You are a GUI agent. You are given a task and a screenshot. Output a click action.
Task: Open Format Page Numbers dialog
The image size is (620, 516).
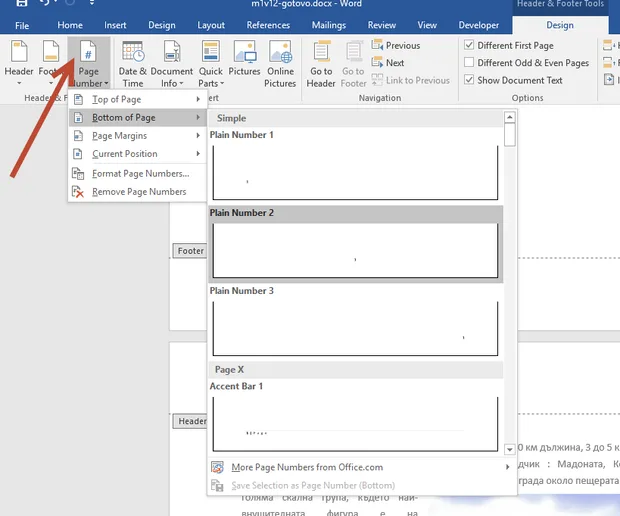tap(138, 174)
